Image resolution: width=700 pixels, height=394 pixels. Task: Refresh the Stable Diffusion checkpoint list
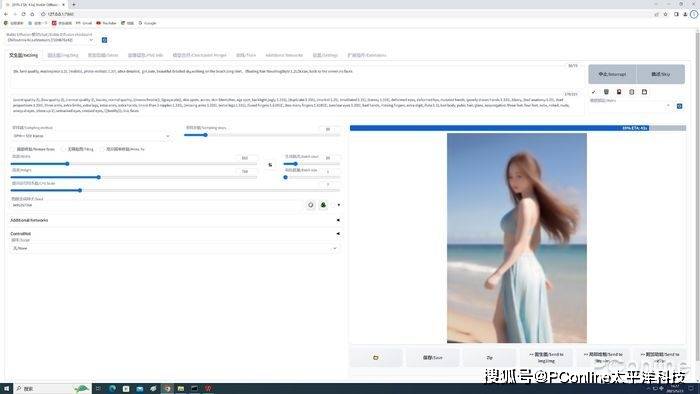[104, 40]
